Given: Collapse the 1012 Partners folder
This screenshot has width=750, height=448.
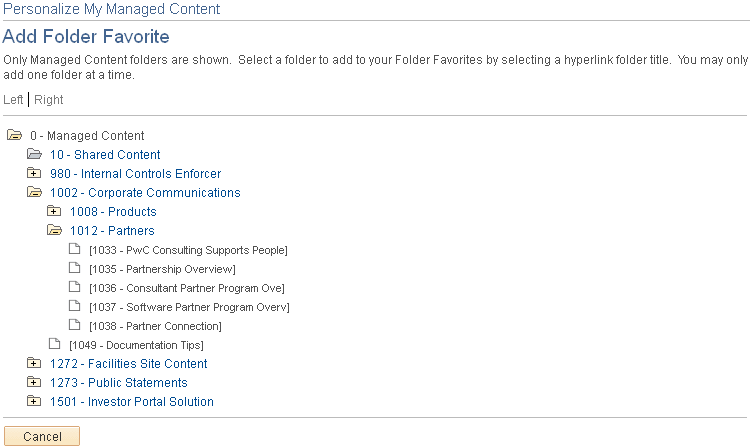Looking at the screenshot, I should click(54, 230).
